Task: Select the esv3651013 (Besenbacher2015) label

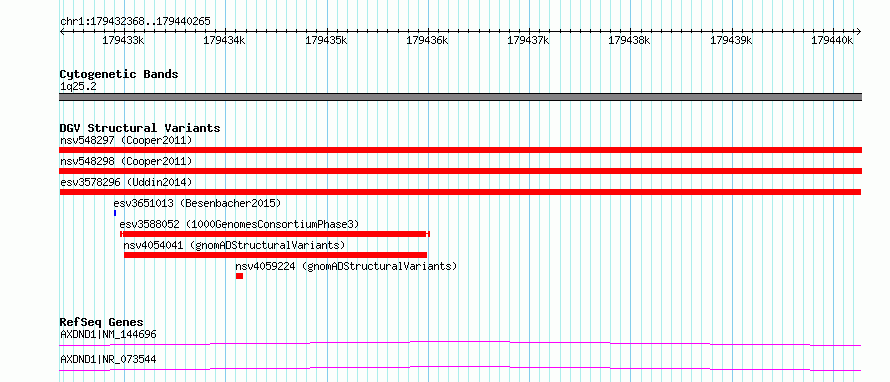Action: [197, 203]
